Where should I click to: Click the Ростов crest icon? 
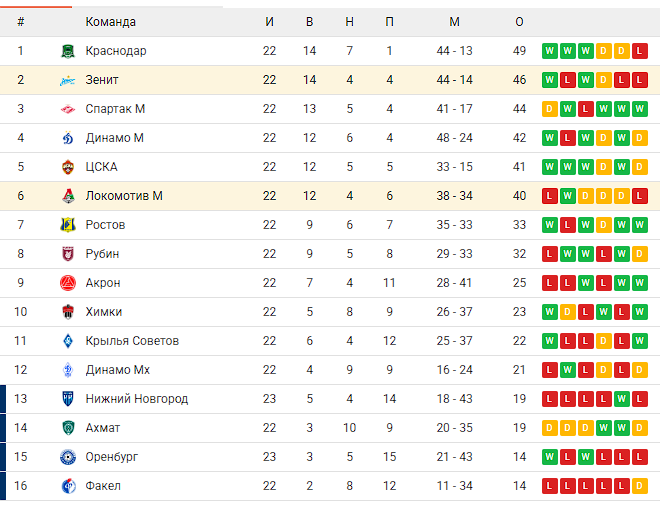68,225
